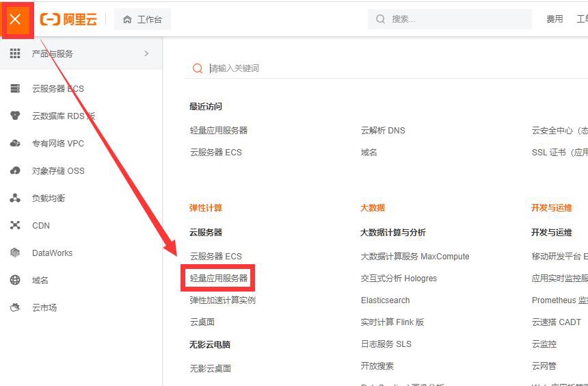Image resolution: width=588 pixels, height=386 pixels.
Task: Click the CDN sidebar icon
Action: pyautogui.click(x=15, y=225)
